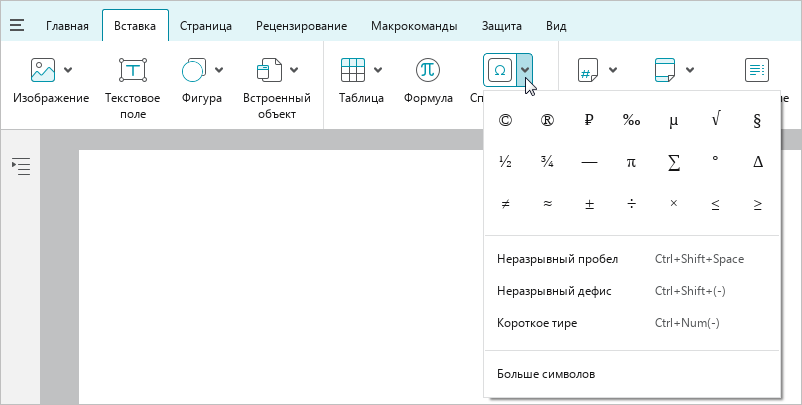
Task: Open the Вид tab
Action: [x=556, y=26]
